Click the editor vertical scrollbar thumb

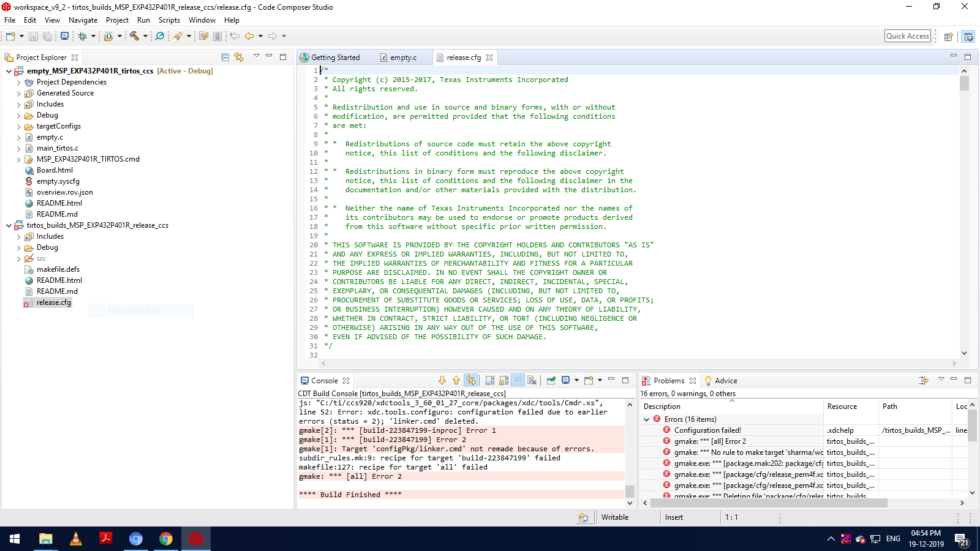point(964,83)
